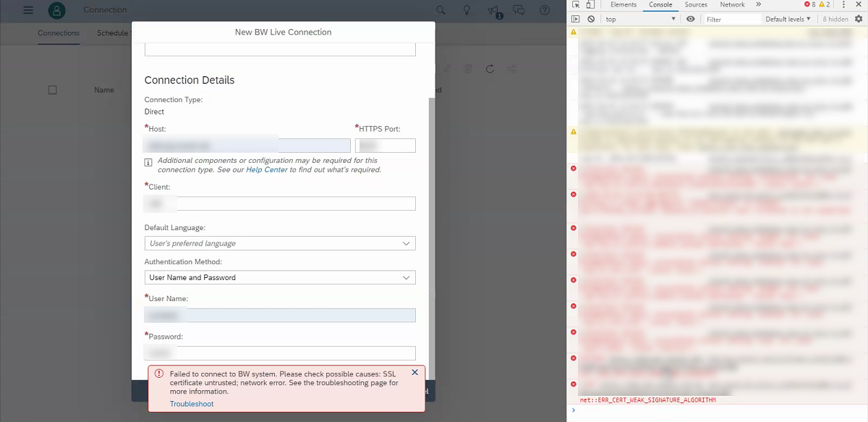Select the Console tab in DevTools
The width and height of the screenshot is (868, 422).
[x=660, y=5]
